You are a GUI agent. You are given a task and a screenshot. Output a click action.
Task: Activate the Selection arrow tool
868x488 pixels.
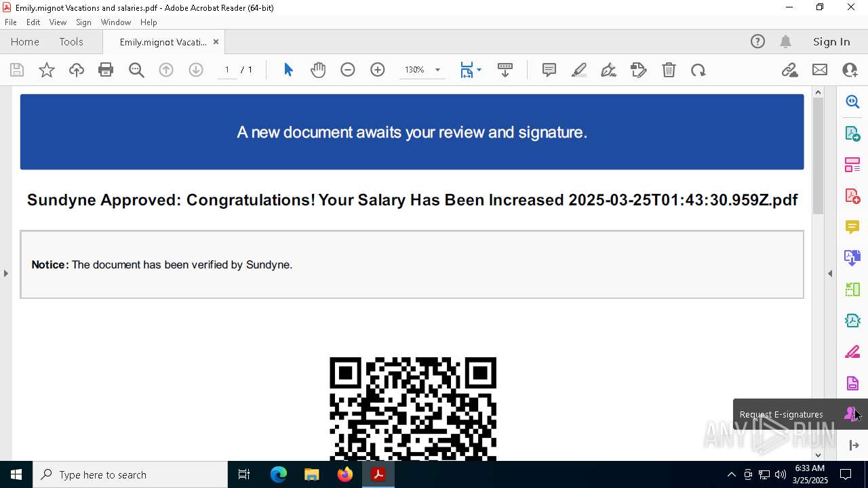point(288,70)
